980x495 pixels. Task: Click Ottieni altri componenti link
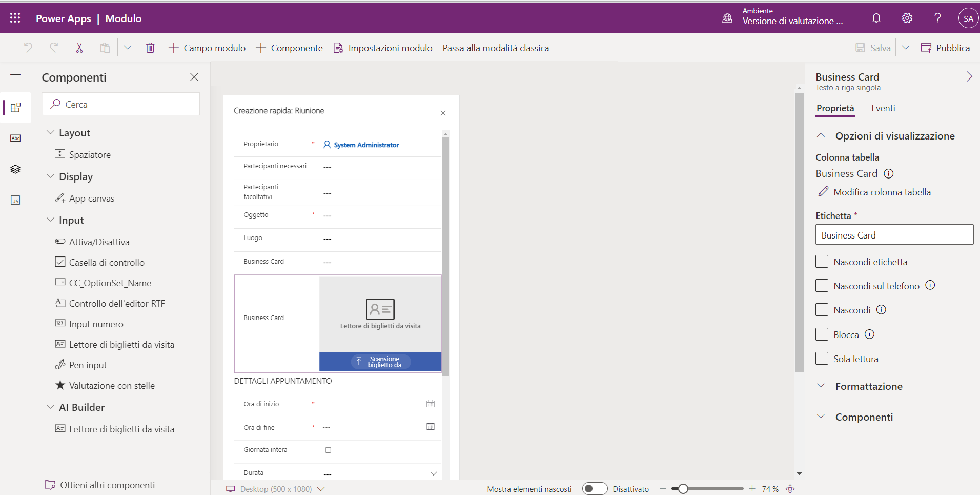(100, 485)
